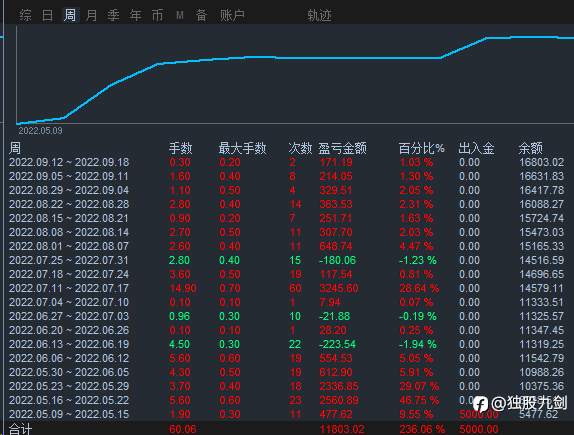Screen dimensions: 574x435
Task: Select the 周 weekly tab
Action: 70,15
